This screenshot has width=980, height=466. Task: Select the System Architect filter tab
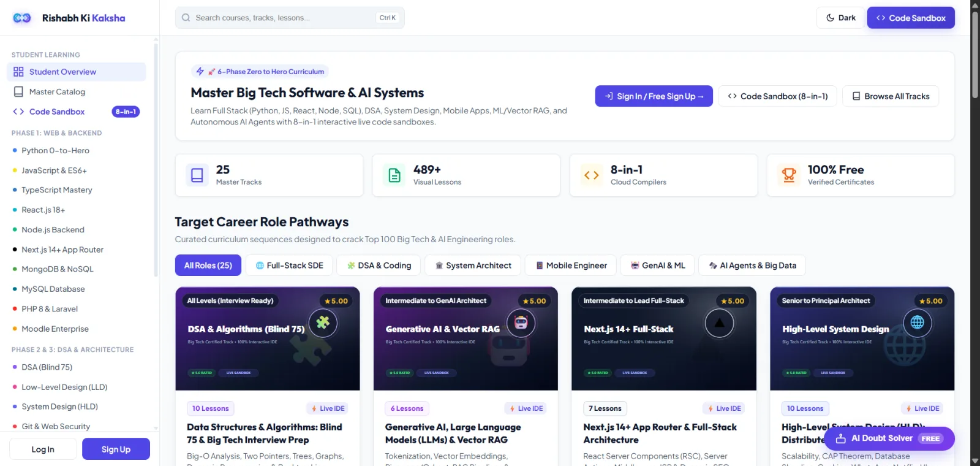[473, 265]
